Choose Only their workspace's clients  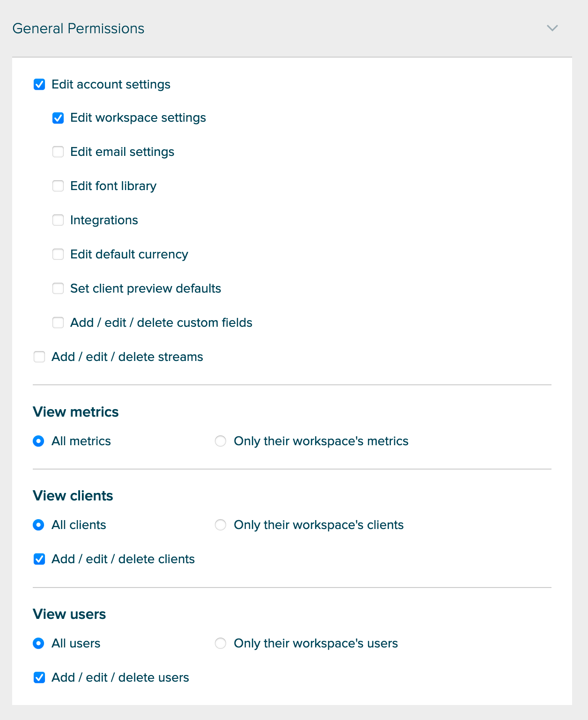(x=220, y=525)
